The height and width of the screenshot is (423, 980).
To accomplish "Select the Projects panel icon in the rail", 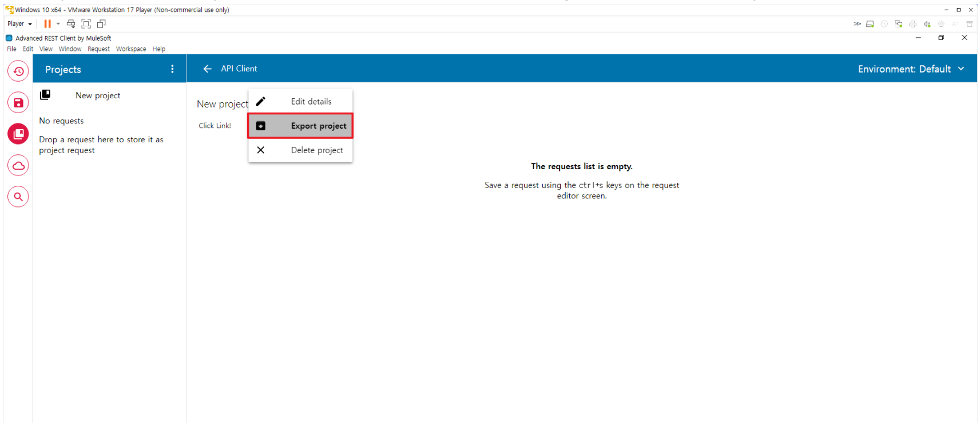I will click(18, 134).
